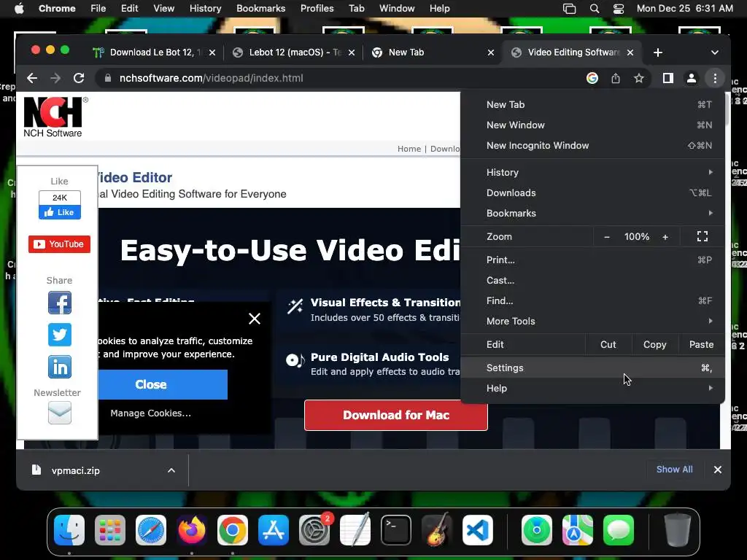Image resolution: width=747 pixels, height=560 pixels.
Task: Click the three-dot Chrome menu button
Action: click(715, 78)
